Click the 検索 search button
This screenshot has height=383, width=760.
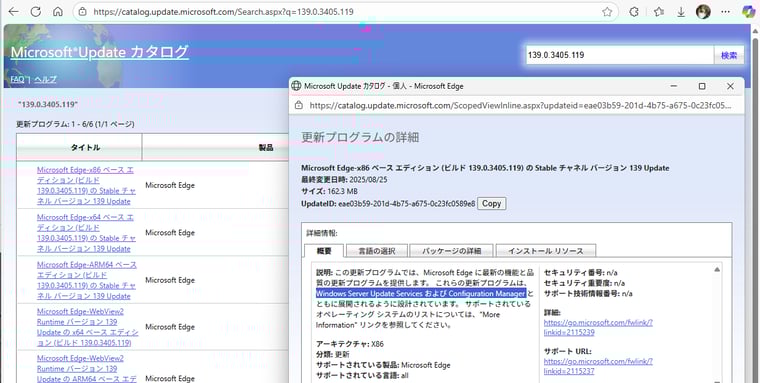point(728,55)
